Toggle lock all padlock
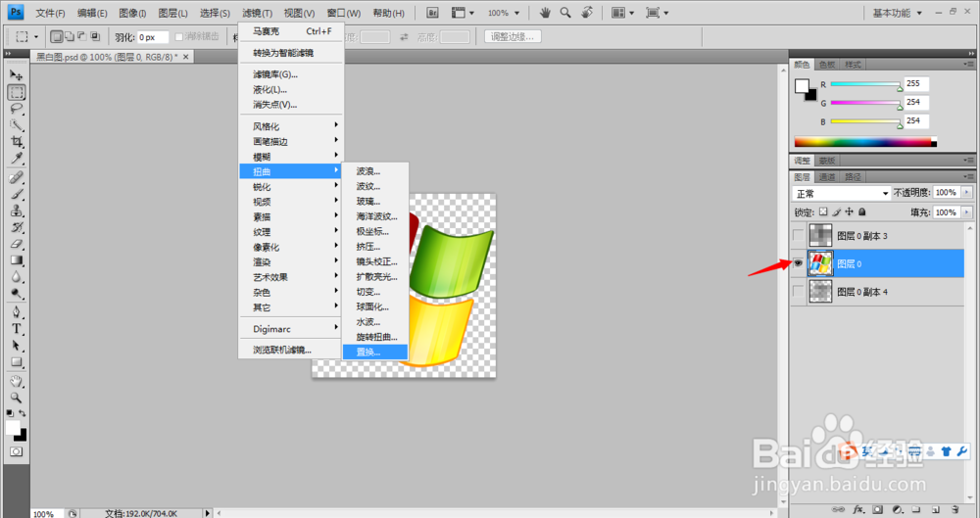This screenshot has height=518, width=980. tap(861, 212)
